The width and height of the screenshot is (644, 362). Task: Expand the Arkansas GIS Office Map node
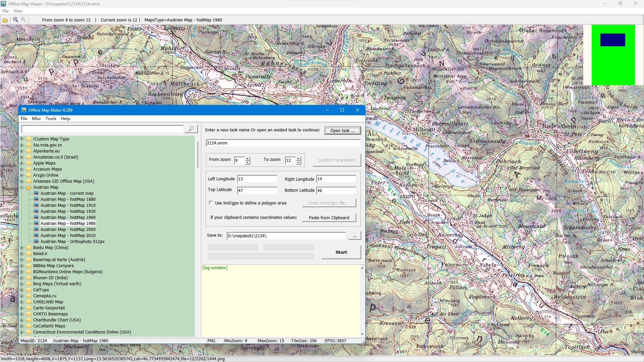click(22, 181)
